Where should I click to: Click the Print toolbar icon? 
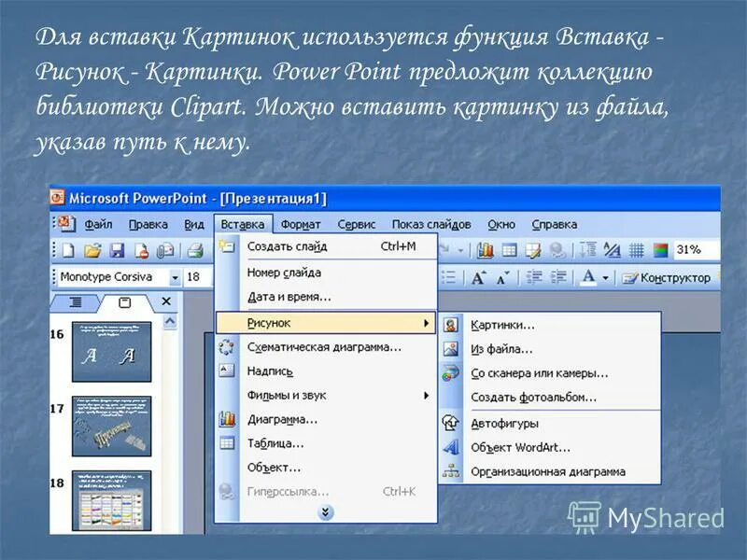coord(195,250)
